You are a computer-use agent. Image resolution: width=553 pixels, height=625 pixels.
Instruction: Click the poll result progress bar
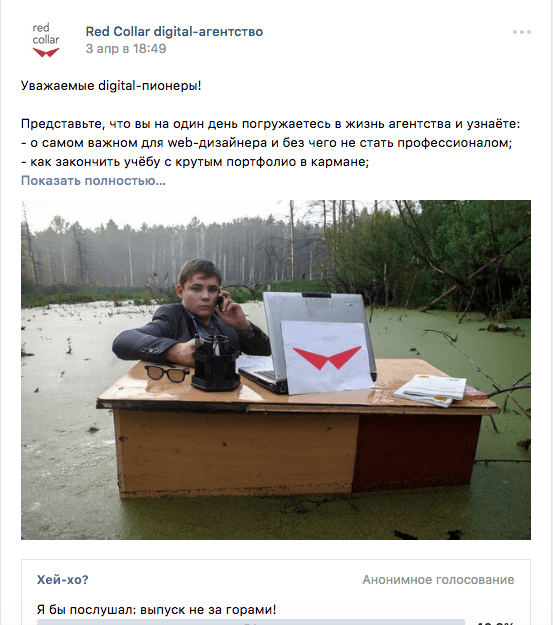(251, 622)
